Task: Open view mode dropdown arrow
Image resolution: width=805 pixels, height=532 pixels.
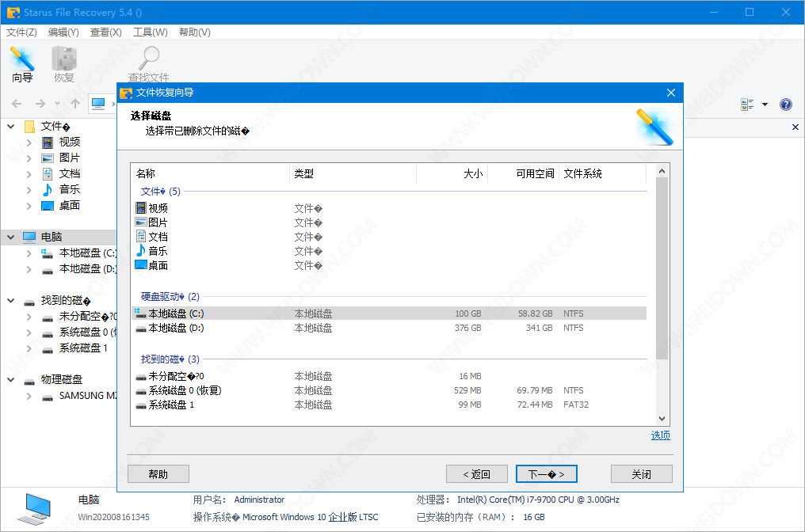Action: pos(765,104)
